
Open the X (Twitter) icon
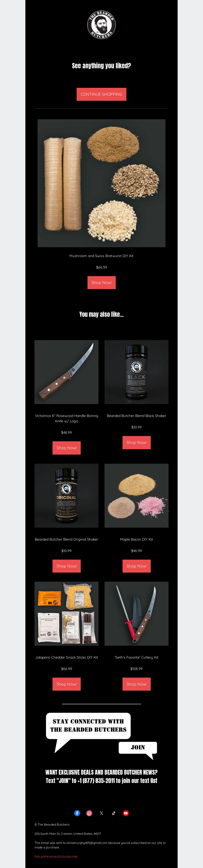coord(101,813)
